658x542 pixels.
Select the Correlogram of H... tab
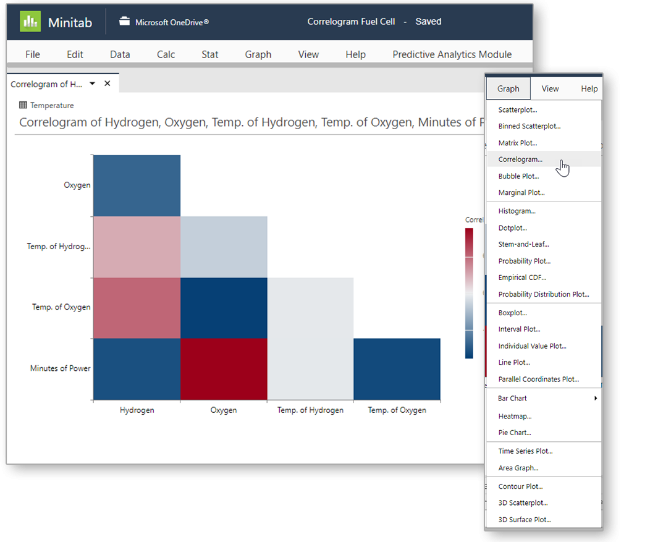click(46, 84)
